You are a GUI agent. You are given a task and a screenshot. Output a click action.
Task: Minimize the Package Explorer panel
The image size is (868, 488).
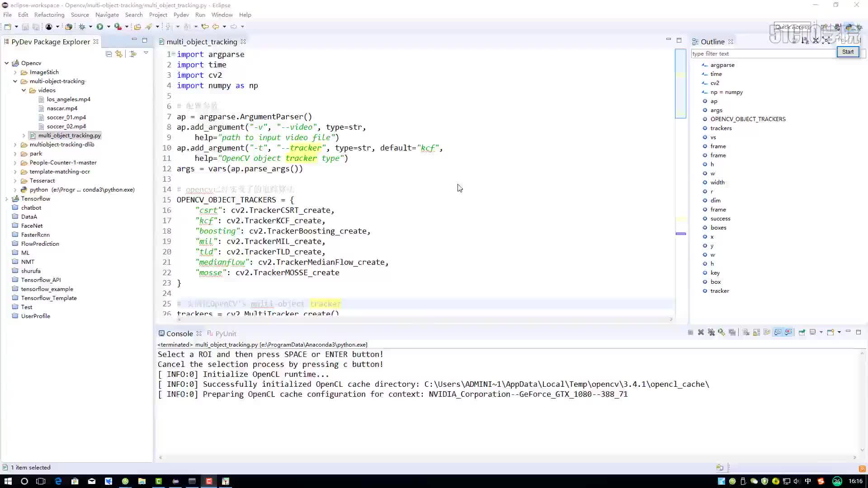coord(134,40)
